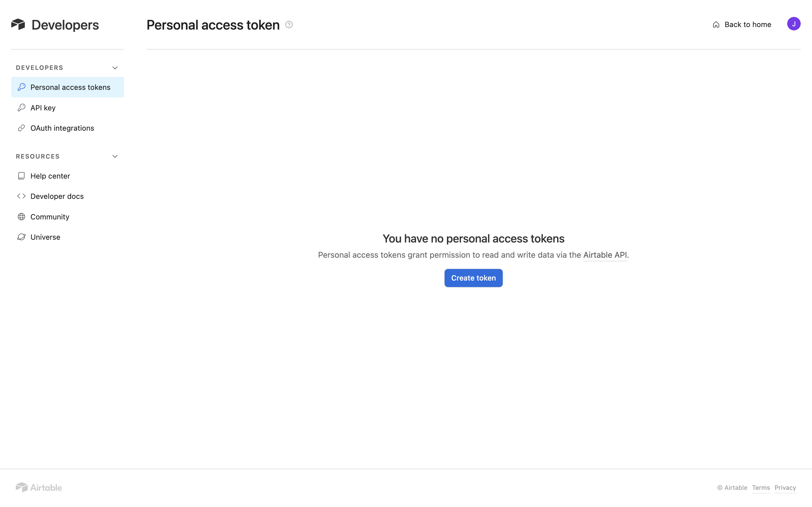Click the globe icon beside Community
Image resolution: width=812 pixels, height=507 pixels.
(x=21, y=217)
